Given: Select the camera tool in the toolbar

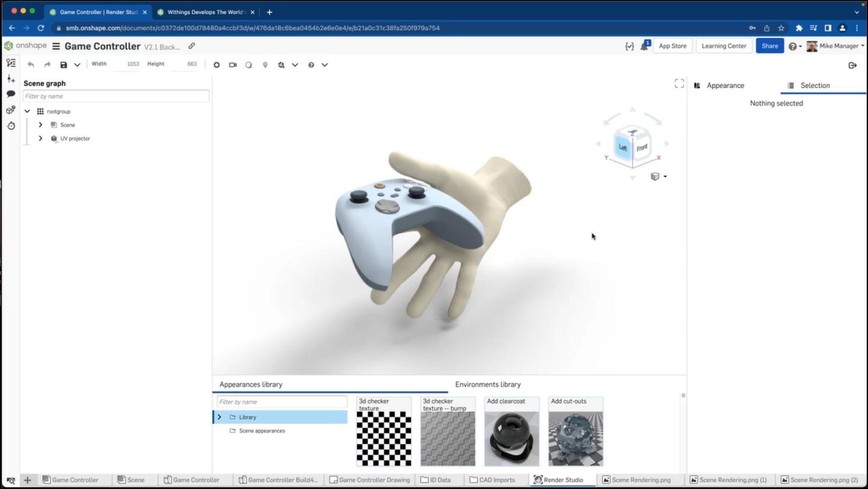Looking at the screenshot, I should pyautogui.click(x=233, y=65).
